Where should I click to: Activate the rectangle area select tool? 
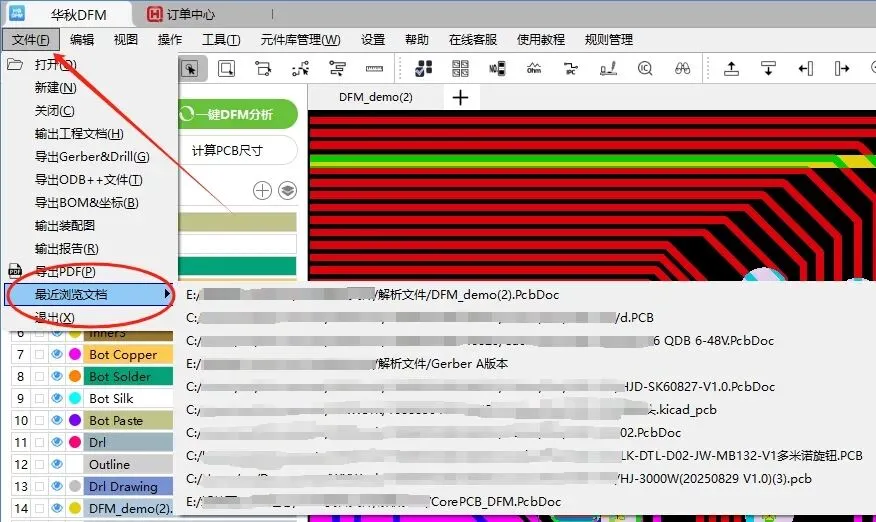pos(226,69)
